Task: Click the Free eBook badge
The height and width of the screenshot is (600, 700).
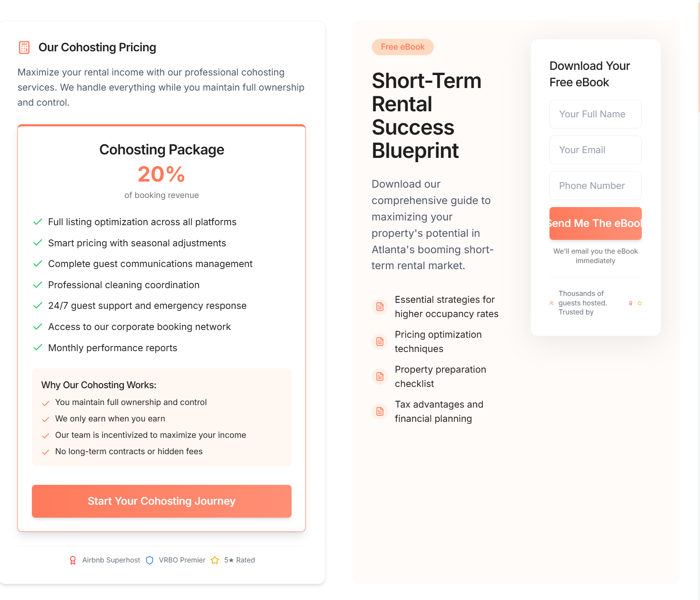Action: point(403,47)
